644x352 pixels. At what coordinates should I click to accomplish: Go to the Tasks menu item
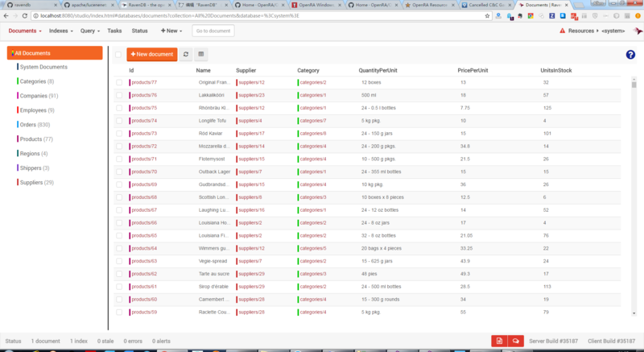114,31
